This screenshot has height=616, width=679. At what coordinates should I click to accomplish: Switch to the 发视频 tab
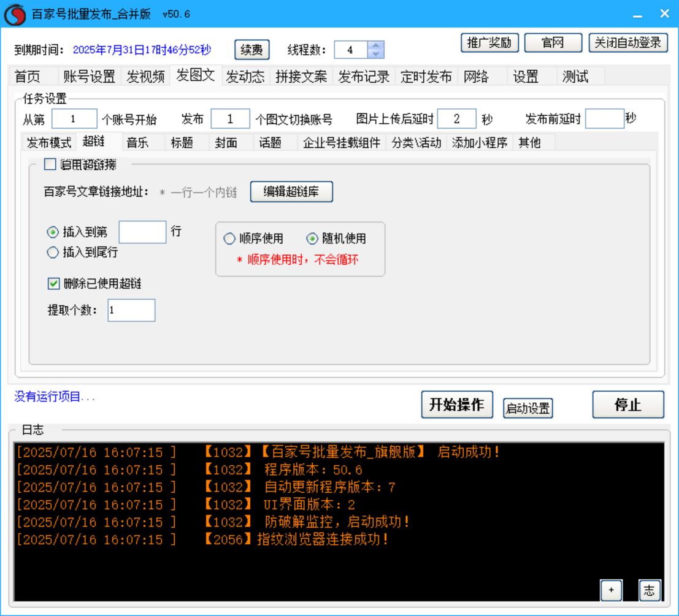(145, 77)
